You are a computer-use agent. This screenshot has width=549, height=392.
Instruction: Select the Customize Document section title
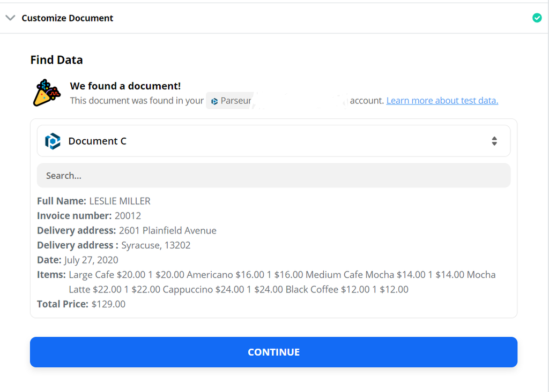(68, 18)
